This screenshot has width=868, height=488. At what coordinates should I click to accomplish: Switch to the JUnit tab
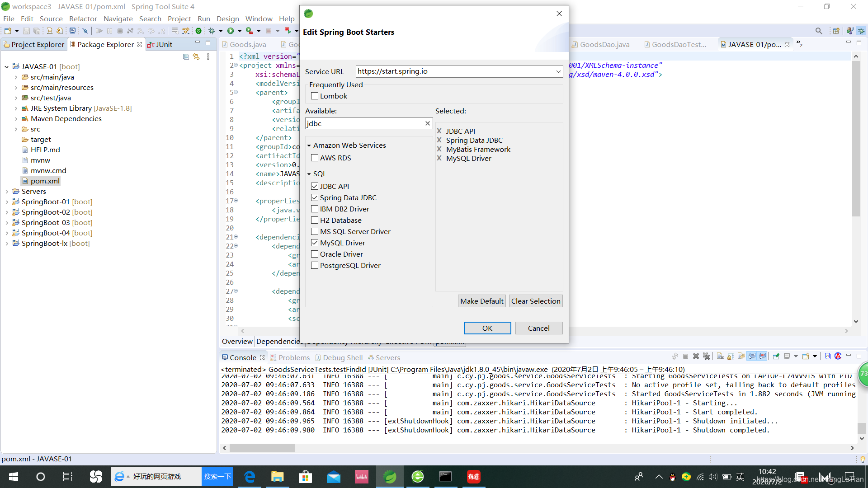(160, 44)
